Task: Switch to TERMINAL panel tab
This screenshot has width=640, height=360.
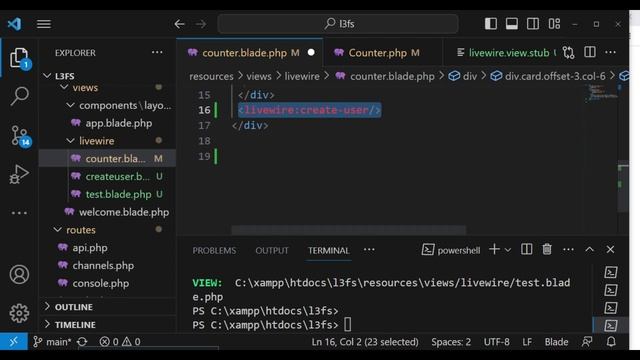Action: coord(329,251)
